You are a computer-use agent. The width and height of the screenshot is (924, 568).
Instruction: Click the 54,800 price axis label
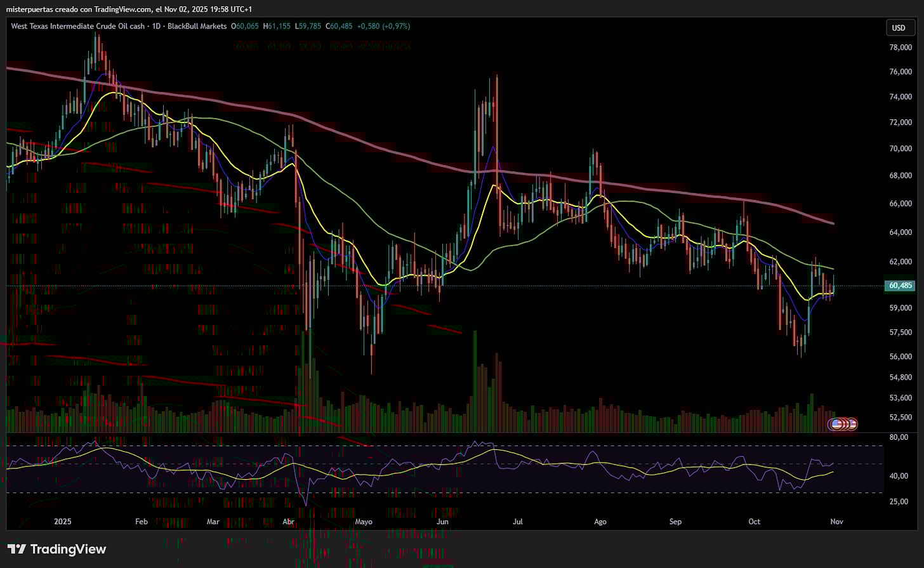point(901,378)
